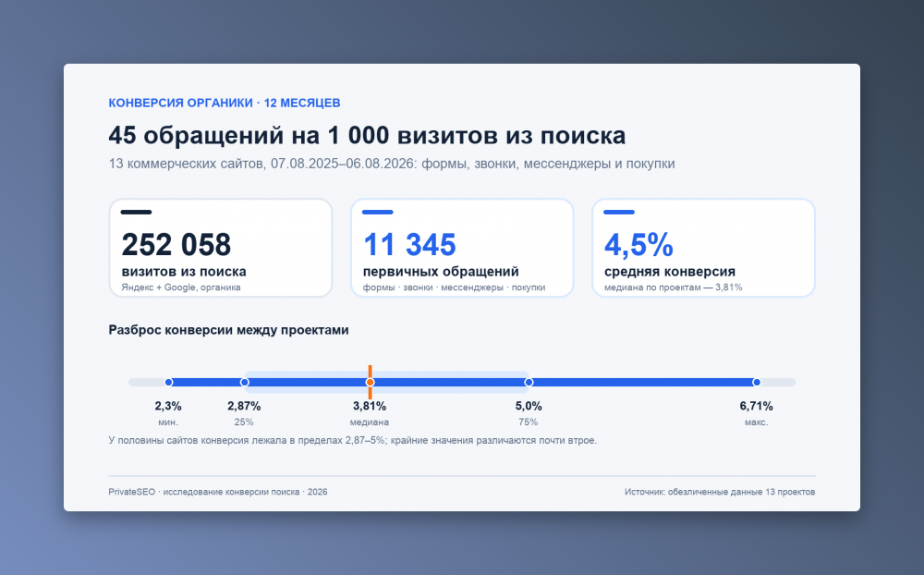Image resolution: width=924 pixels, height=575 pixels.
Task: Click the '6,71%' value label
Action: 756,407
